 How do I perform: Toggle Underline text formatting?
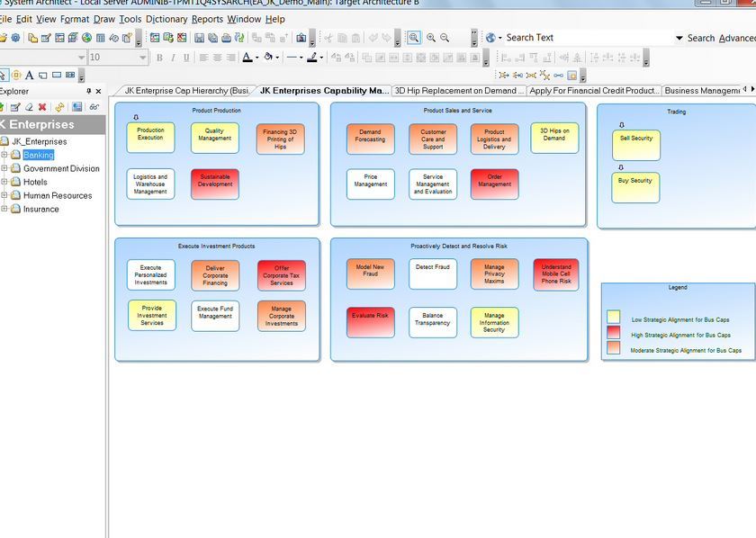(x=186, y=58)
